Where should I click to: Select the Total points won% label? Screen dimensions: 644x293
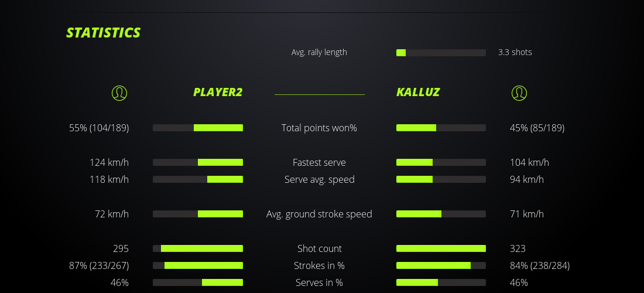tap(319, 128)
